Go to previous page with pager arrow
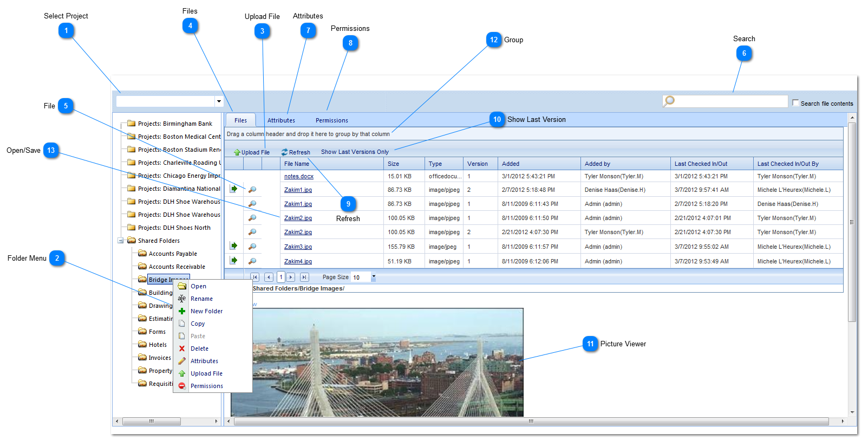This screenshot has width=868, height=439. coord(269,277)
